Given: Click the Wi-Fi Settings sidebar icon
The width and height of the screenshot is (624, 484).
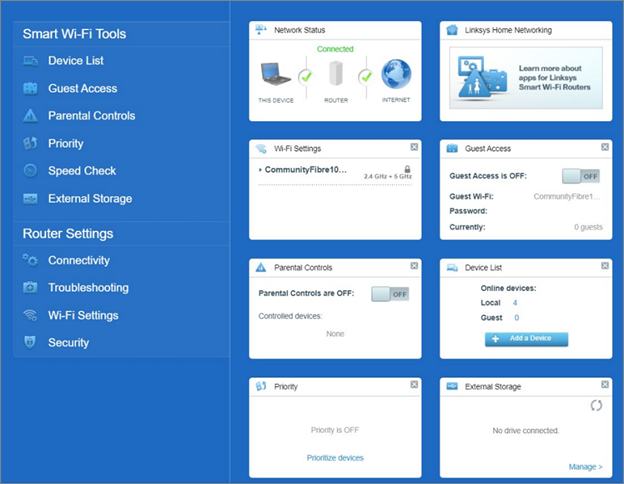Looking at the screenshot, I should (x=30, y=315).
